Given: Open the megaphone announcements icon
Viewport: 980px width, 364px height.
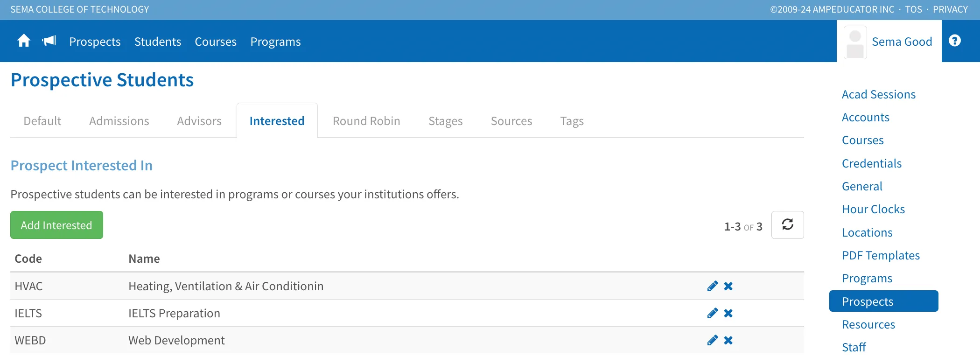Looking at the screenshot, I should coord(49,41).
